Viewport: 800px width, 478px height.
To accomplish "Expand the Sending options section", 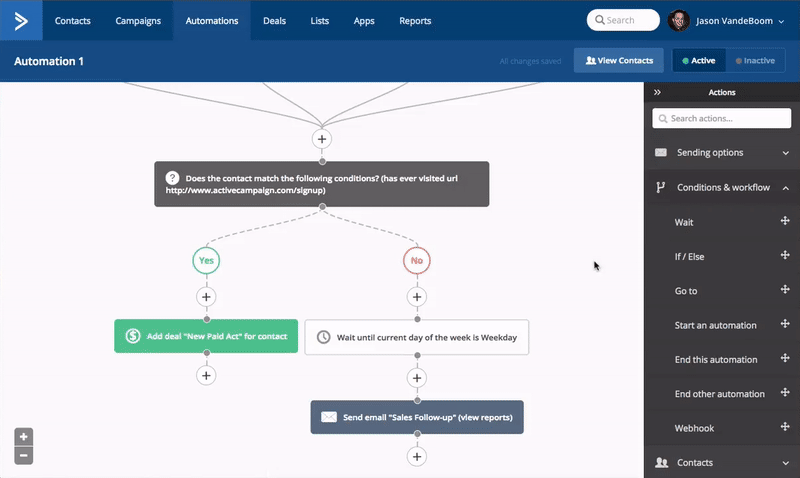I will click(x=721, y=153).
